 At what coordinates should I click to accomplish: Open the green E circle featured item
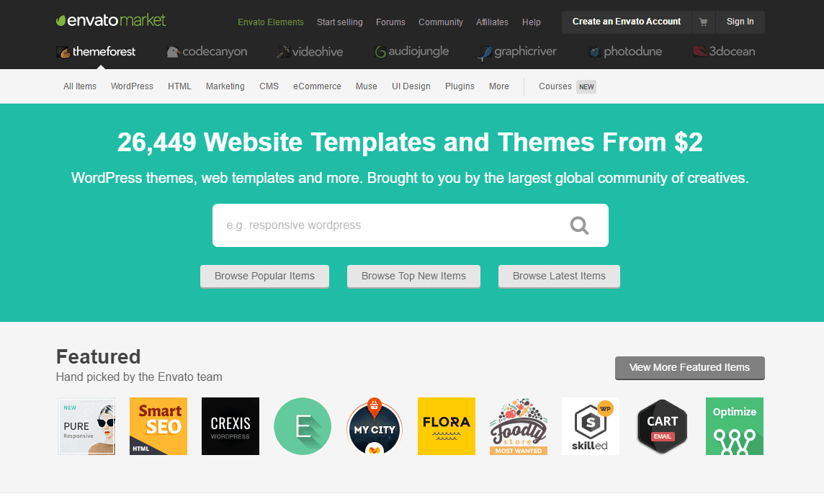(x=303, y=426)
